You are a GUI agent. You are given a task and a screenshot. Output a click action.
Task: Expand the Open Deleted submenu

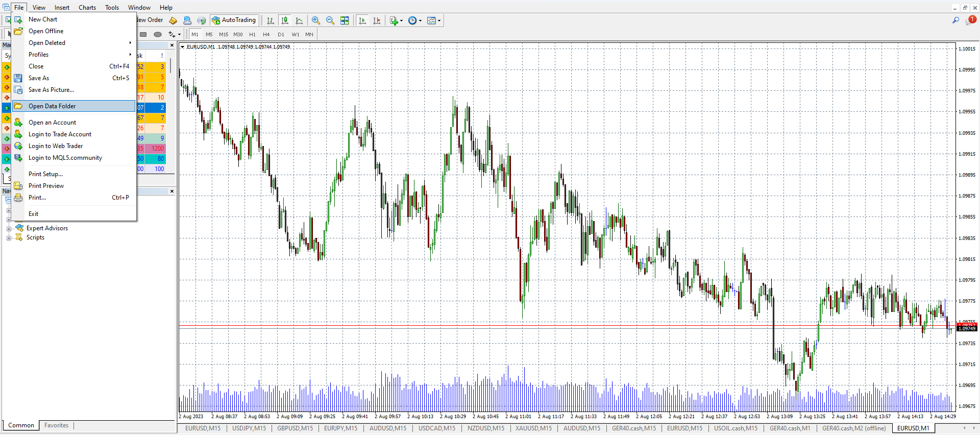(x=74, y=43)
